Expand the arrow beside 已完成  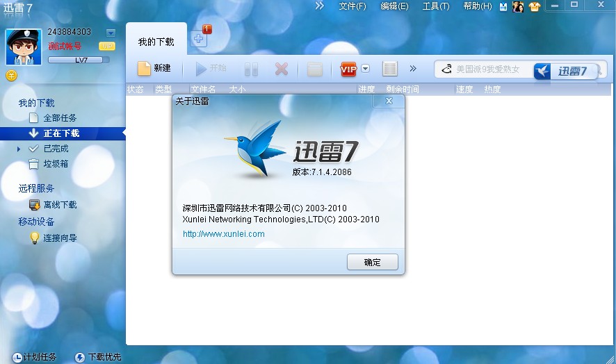tap(19, 149)
